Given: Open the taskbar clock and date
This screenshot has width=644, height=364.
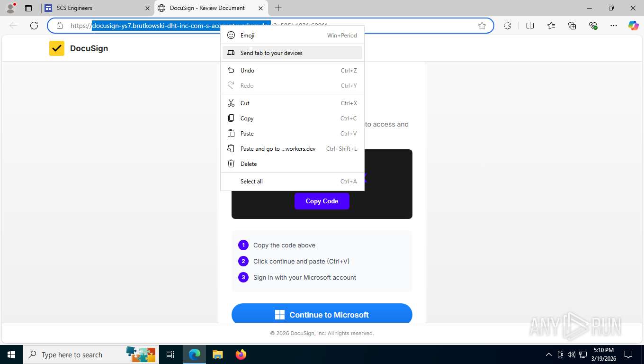Looking at the screenshot, I should pos(603,355).
